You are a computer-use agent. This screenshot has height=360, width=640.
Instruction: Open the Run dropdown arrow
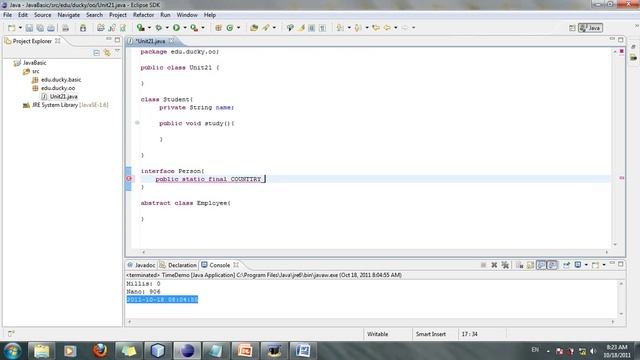click(185, 28)
